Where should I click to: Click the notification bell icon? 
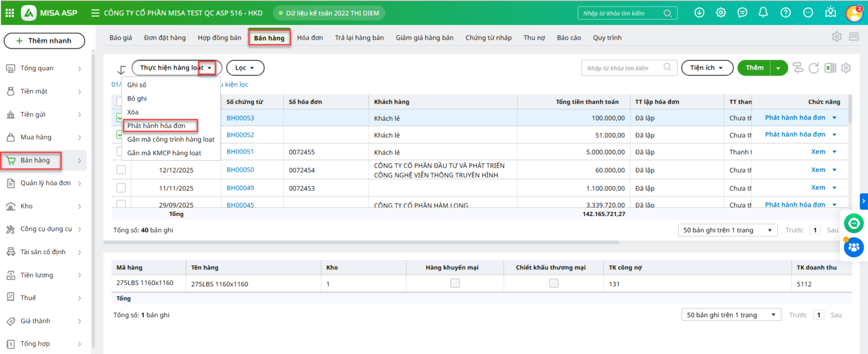point(763,12)
